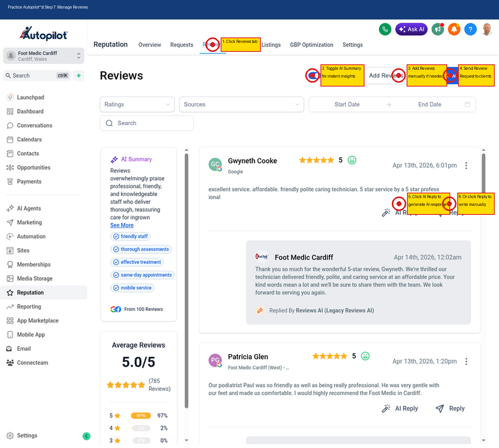Viewport: 499px width, 448px height.
Task: Open Conversations in the sidebar
Action: coord(34,126)
